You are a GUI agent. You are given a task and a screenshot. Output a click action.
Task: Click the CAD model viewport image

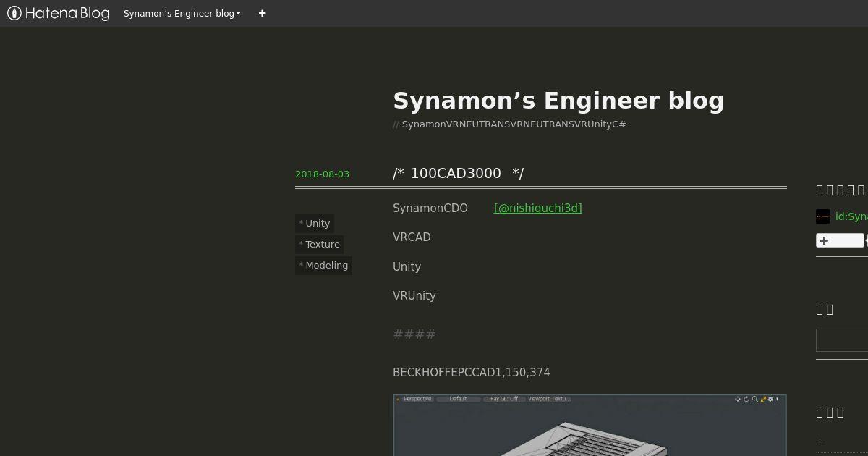[590, 425]
